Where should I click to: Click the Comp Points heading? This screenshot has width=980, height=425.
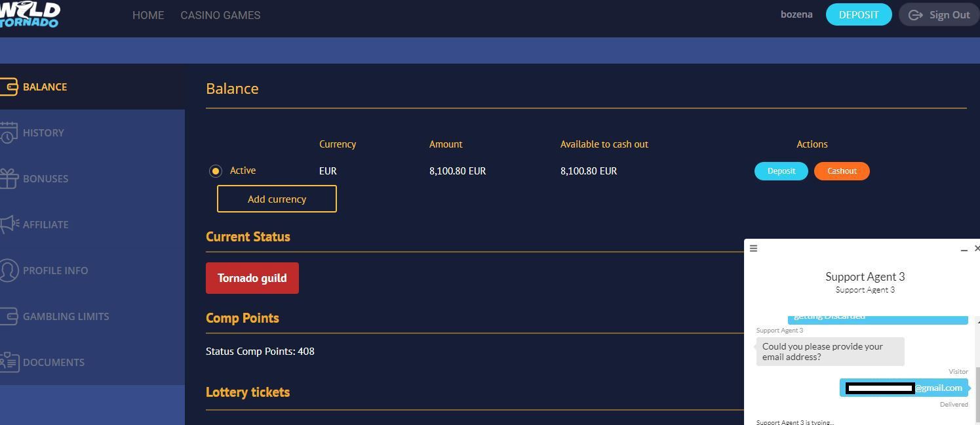point(243,318)
